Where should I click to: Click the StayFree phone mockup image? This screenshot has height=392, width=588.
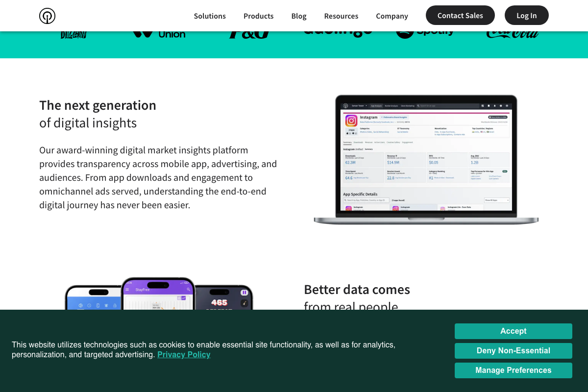[x=158, y=294]
